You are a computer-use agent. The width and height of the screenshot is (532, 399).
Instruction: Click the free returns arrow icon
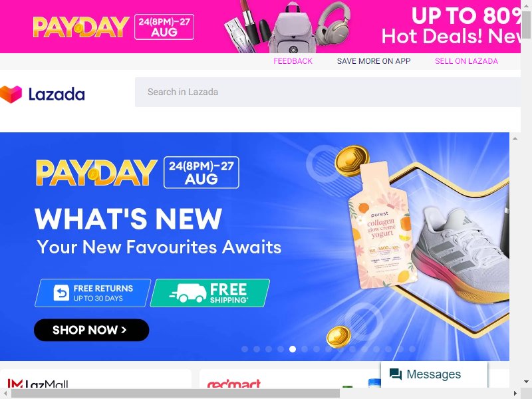61,293
